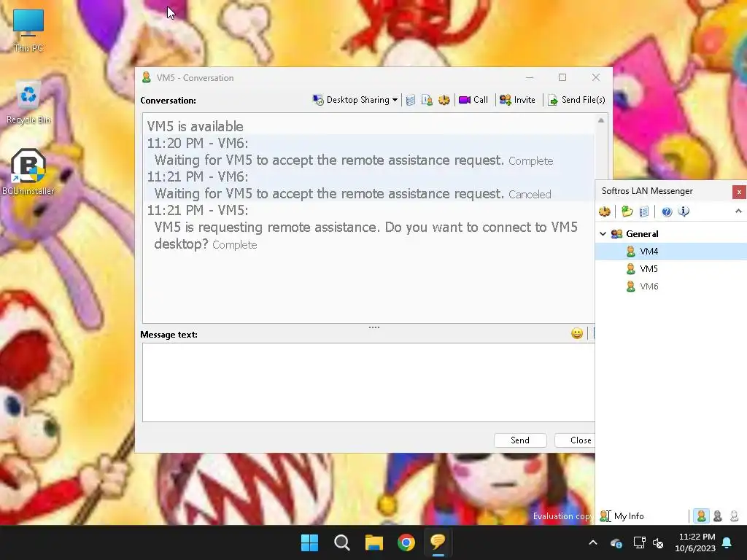Click the muted volume tray icon

(658, 542)
